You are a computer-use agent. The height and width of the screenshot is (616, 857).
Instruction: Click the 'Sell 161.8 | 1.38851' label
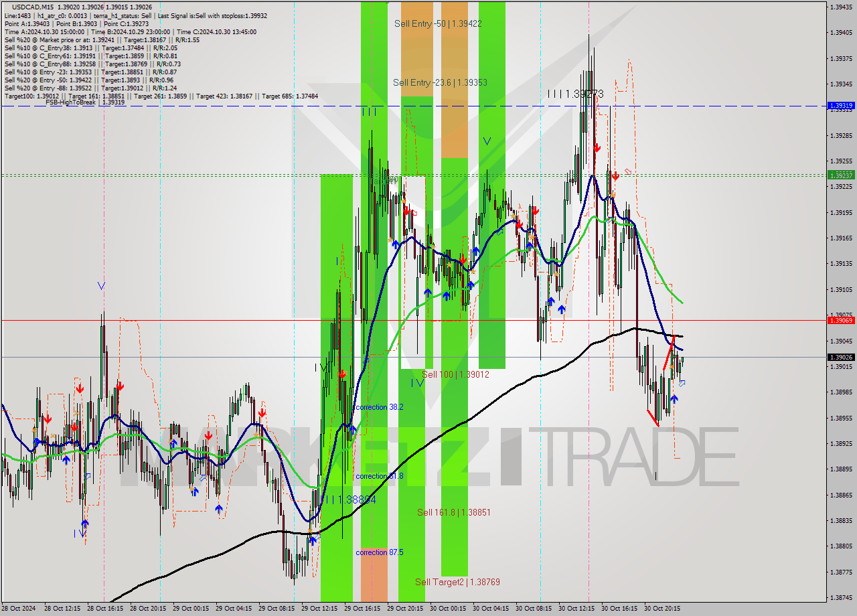pyautogui.click(x=454, y=512)
